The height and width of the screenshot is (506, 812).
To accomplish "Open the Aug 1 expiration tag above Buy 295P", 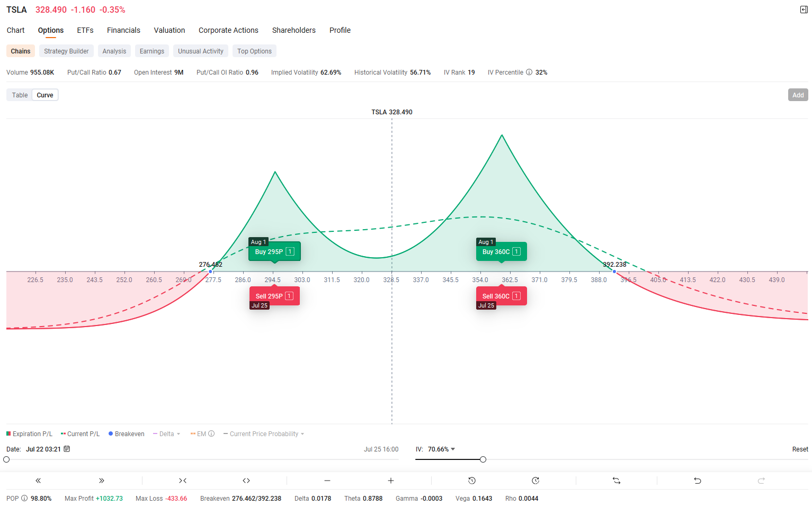I will click(258, 242).
